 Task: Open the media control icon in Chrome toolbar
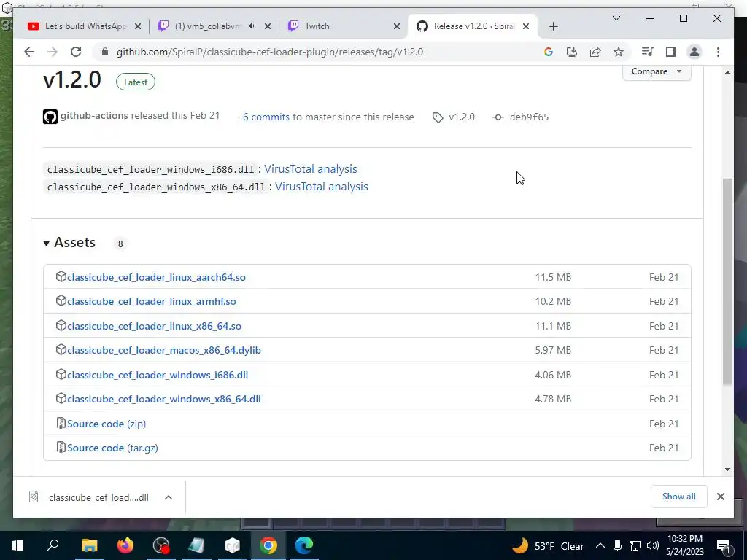coord(647,52)
